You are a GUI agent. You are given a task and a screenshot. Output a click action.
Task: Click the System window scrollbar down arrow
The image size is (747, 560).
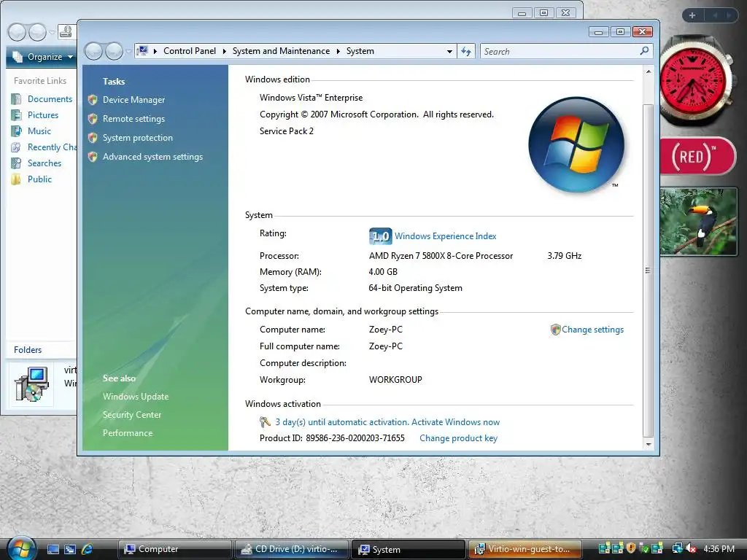(x=648, y=444)
